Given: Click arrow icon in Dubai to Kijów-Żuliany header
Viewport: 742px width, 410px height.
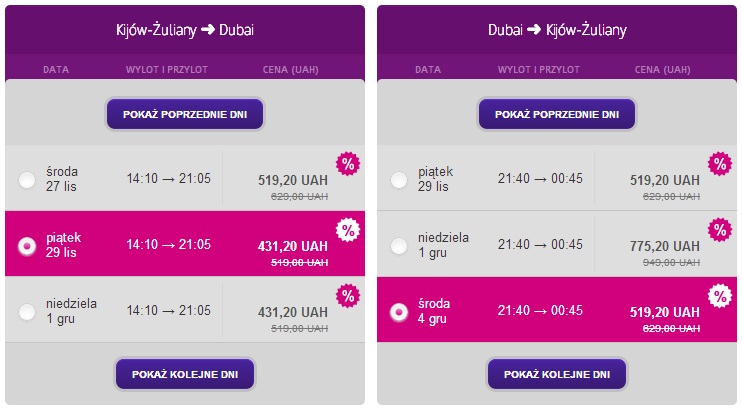Looking at the screenshot, I should (534, 30).
